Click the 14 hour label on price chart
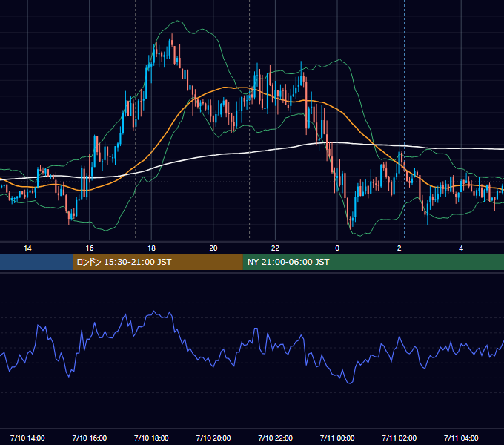The image size is (504, 445). [27, 248]
